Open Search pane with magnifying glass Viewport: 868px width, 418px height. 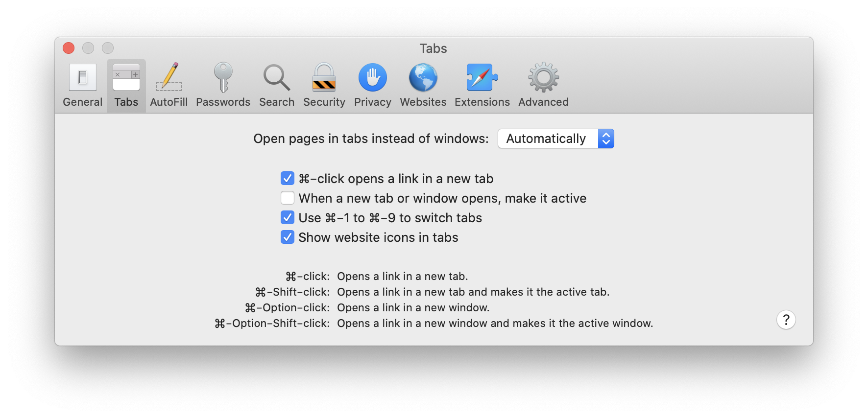(x=277, y=86)
